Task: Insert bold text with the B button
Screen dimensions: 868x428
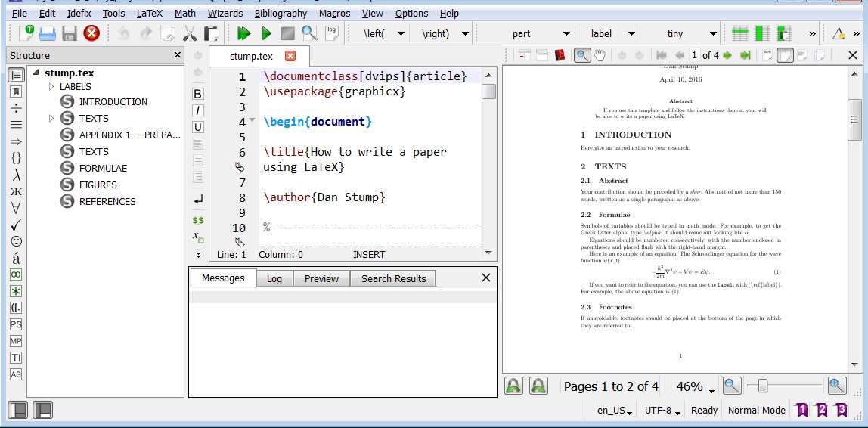Action: [197, 93]
